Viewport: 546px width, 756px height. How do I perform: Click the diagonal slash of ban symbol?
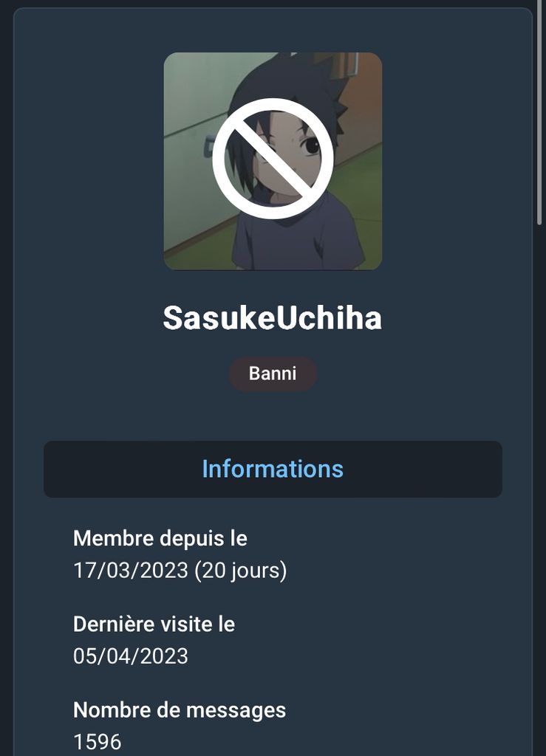(273, 159)
